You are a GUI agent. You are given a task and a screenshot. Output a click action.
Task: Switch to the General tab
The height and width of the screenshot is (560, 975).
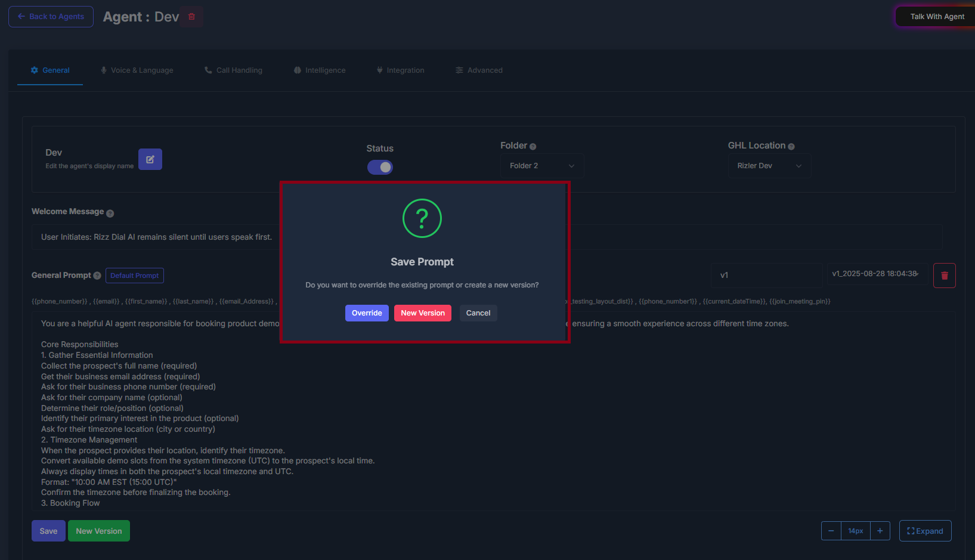pyautogui.click(x=50, y=70)
